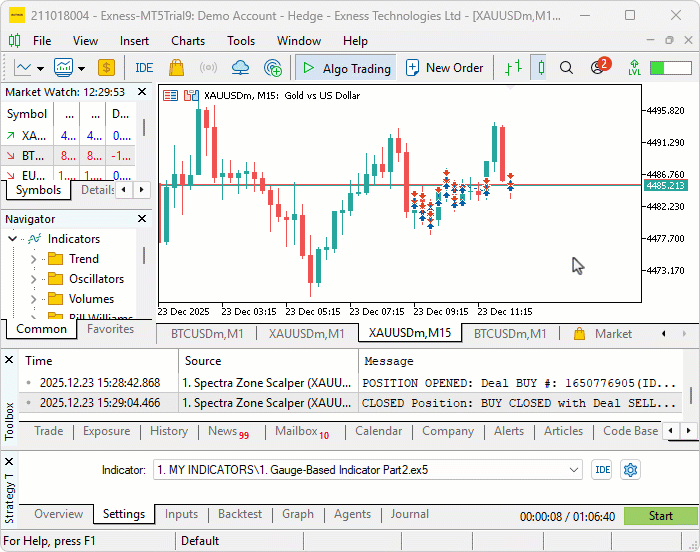Switch to the Common tab in Navigator
Image resolution: width=700 pixels, height=552 pixels.
pos(41,329)
